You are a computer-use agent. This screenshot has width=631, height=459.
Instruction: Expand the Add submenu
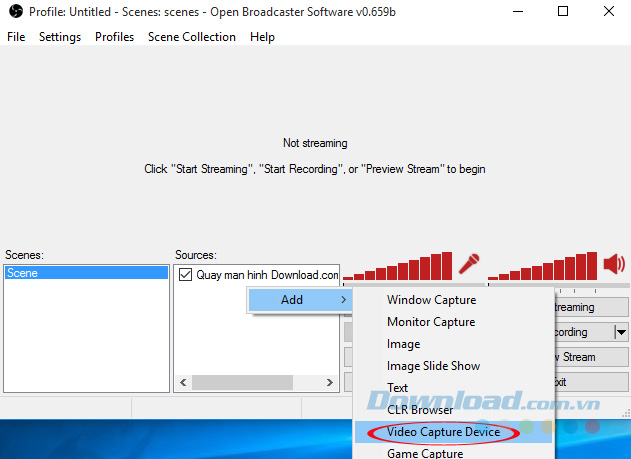[300, 300]
